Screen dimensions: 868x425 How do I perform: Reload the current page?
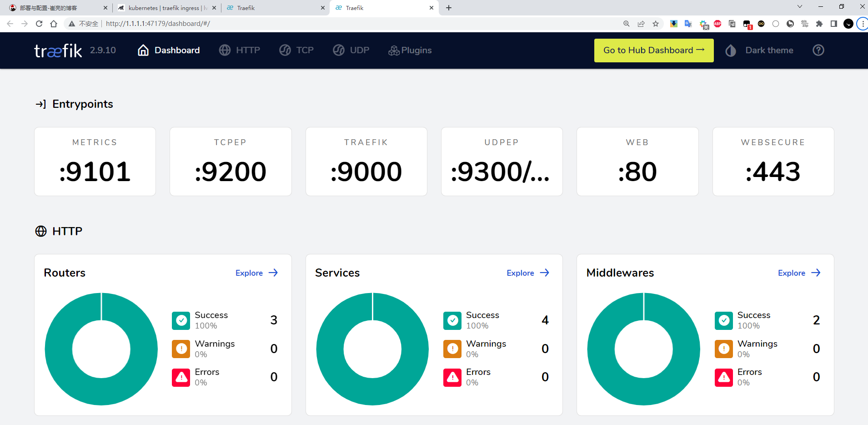point(39,24)
